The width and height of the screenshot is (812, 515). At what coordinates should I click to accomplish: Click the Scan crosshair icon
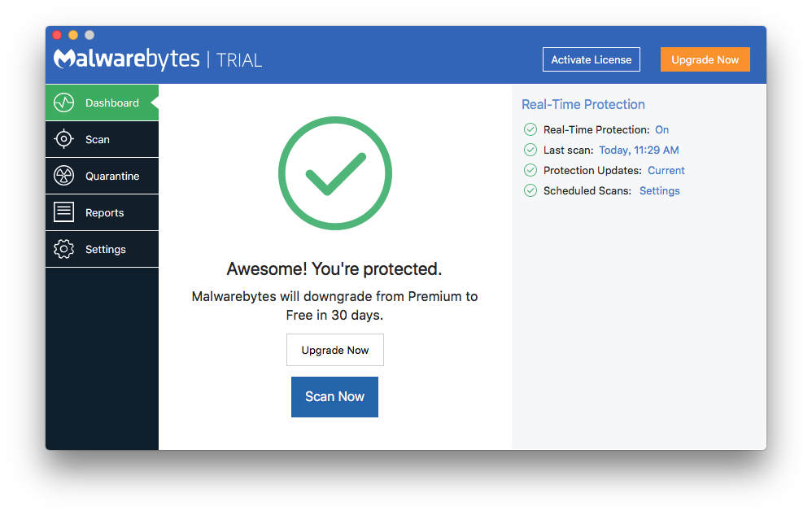(x=63, y=138)
